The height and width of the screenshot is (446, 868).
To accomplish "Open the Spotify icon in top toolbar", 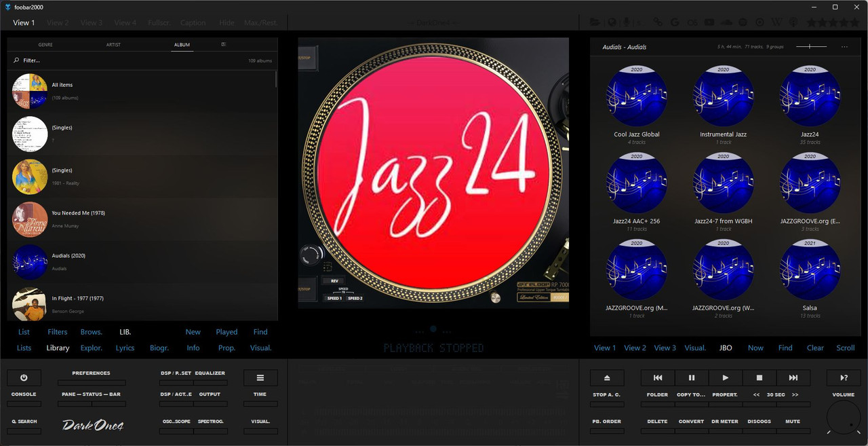I will (743, 22).
